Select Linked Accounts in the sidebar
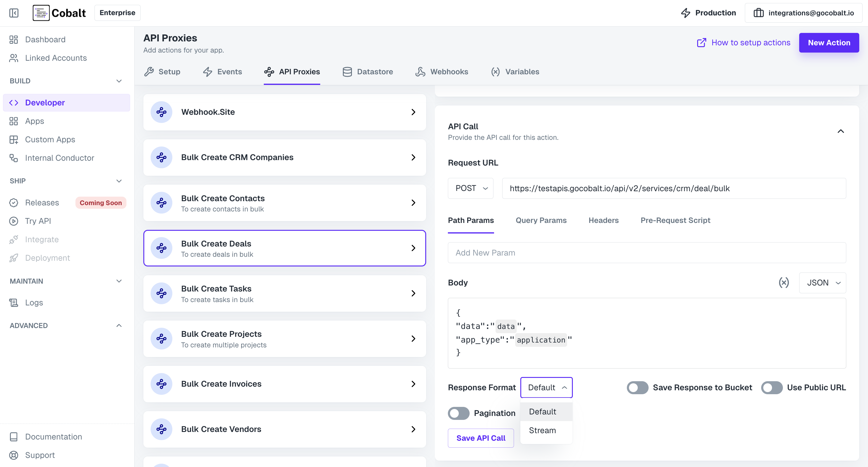The image size is (868, 467). (55, 58)
